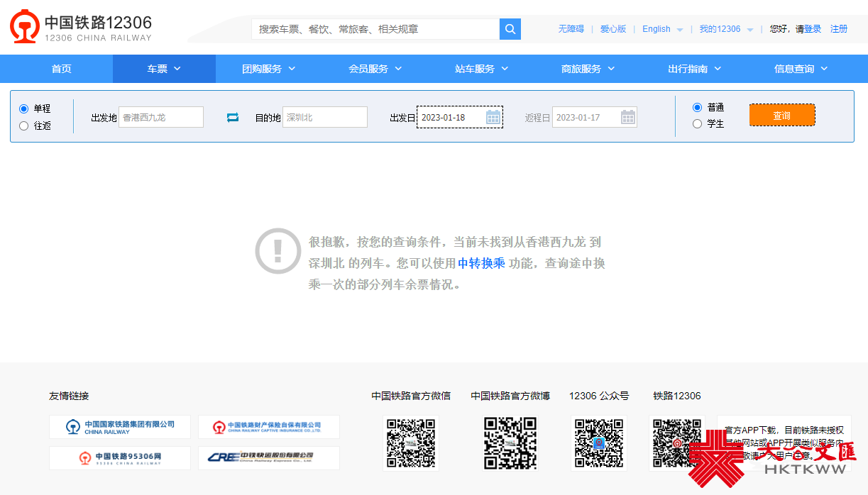Viewport: 868px width, 495px height.
Task: Swap departure and destination stations icon
Action: (233, 118)
